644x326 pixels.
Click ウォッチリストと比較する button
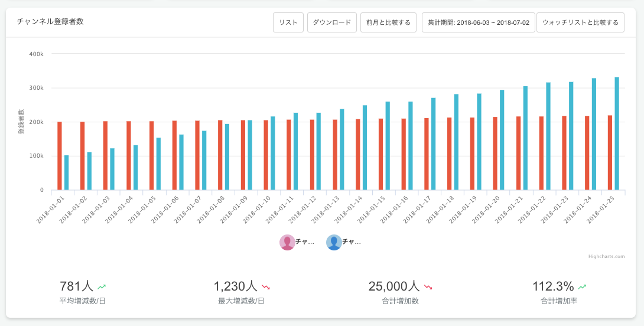pos(580,22)
